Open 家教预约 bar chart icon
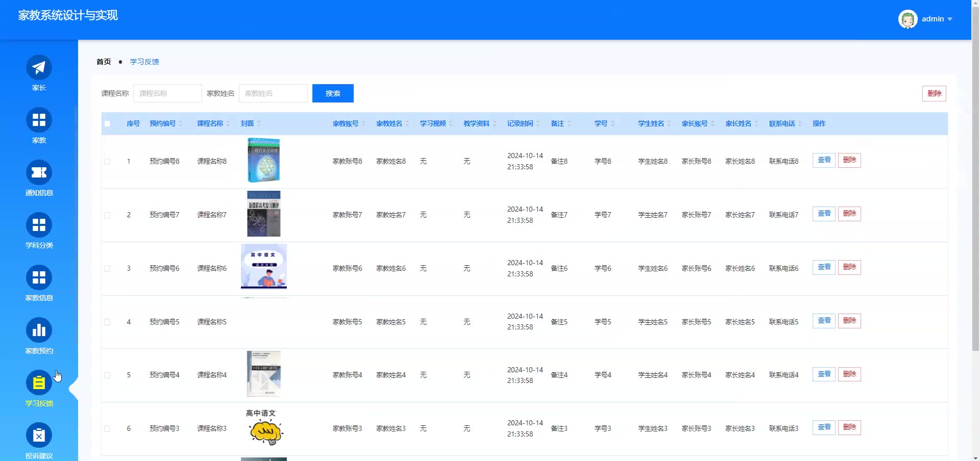Image resolution: width=980 pixels, height=461 pixels. (x=39, y=330)
